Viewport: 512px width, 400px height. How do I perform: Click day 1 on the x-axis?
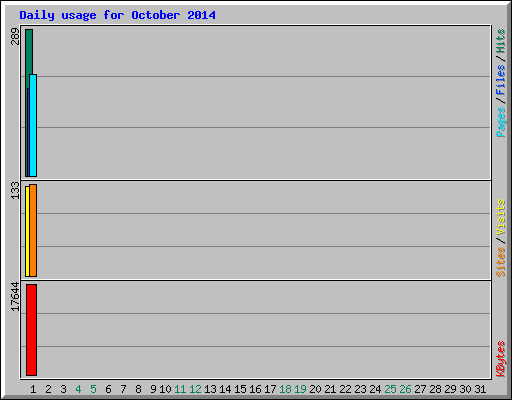coord(33,389)
